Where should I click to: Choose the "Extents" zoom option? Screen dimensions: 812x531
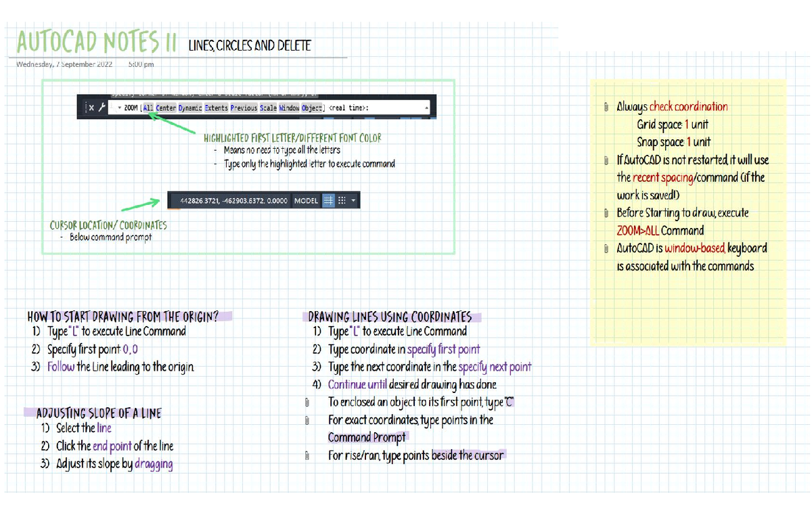point(215,108)
